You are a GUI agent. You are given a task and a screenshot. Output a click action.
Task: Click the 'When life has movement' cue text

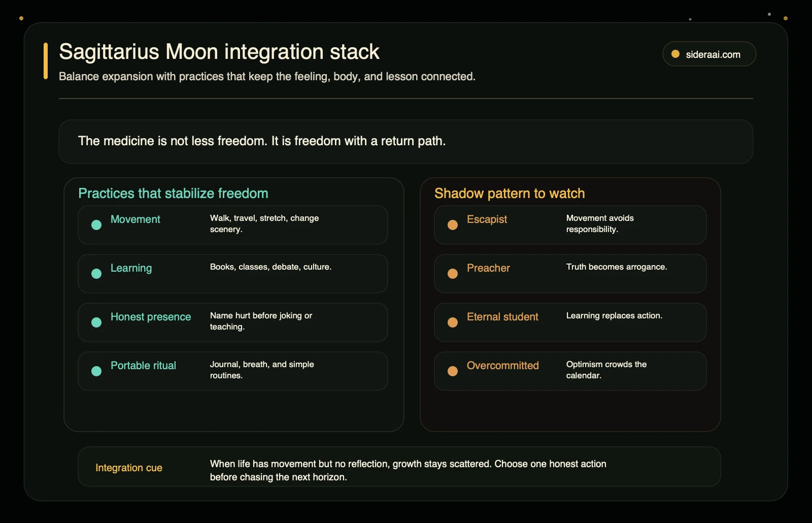pyautogui.click(x=408, y=470)
